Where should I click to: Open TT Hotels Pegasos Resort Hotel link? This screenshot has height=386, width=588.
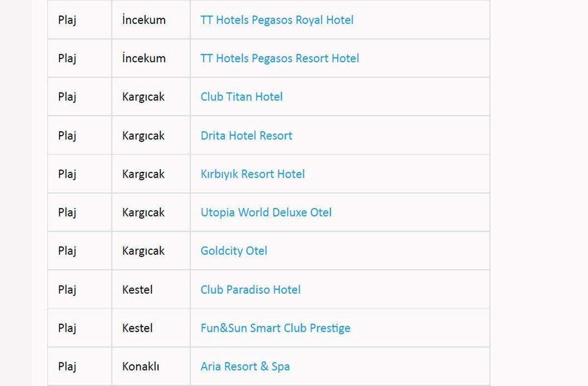(x=280, y=58)
